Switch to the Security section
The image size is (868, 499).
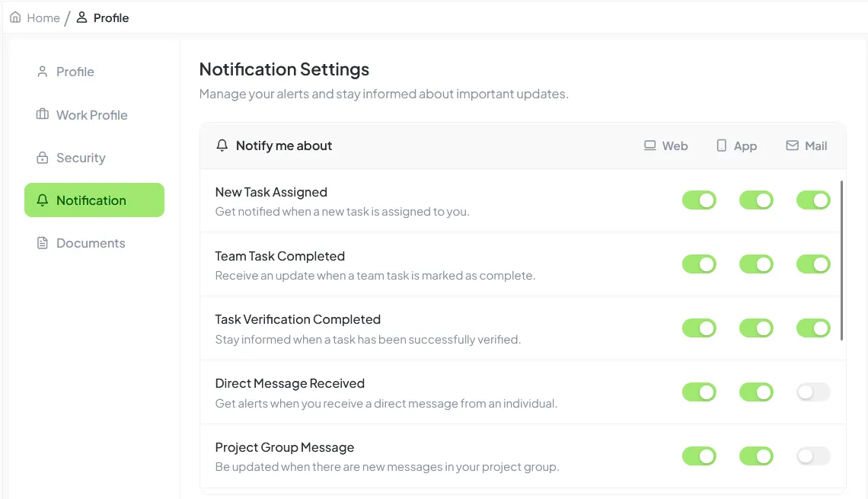pyautogui.click(x=80, y=157)
